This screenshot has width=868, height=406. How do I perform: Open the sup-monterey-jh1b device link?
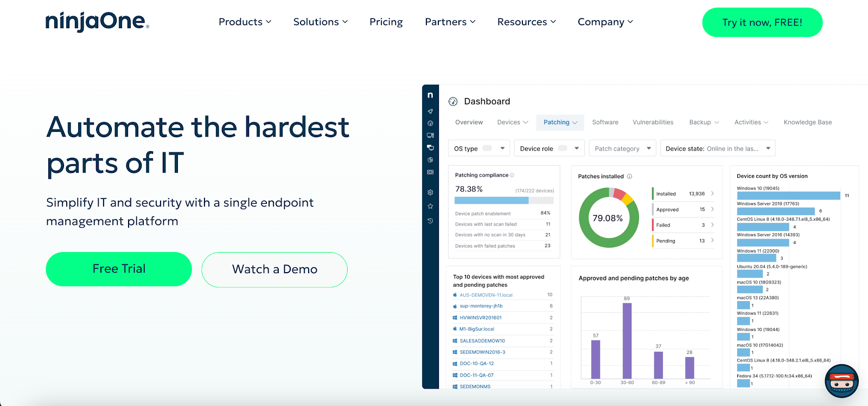[x=481, y=306]
